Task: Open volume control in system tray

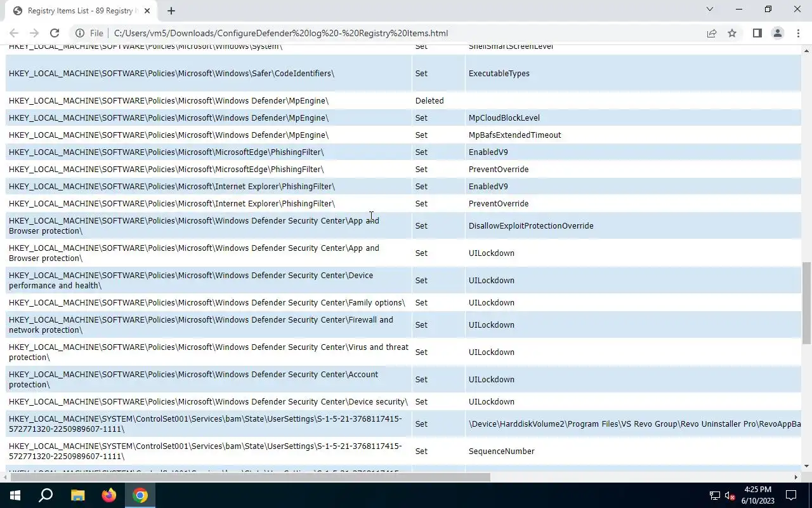Action: [x=730, y=495]
